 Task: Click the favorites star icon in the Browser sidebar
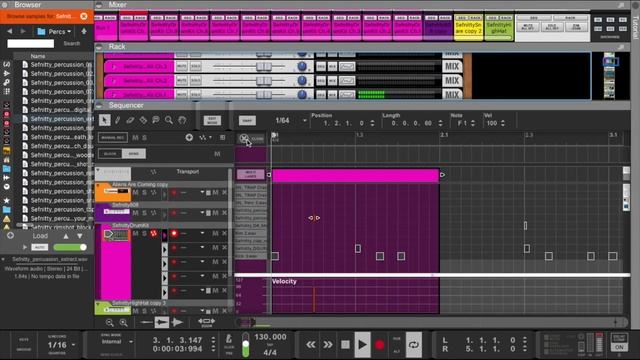click(7, 201)
